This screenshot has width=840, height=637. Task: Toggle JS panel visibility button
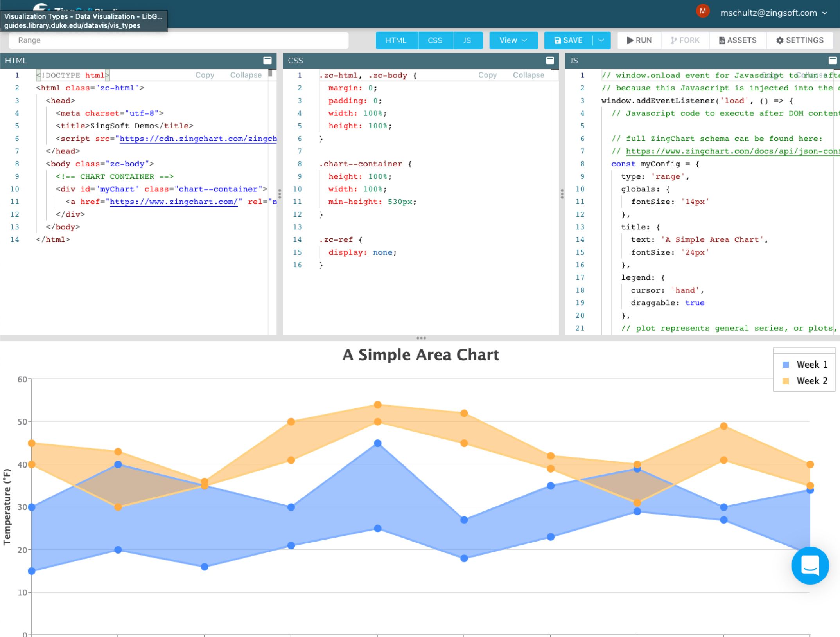point(467,40)
